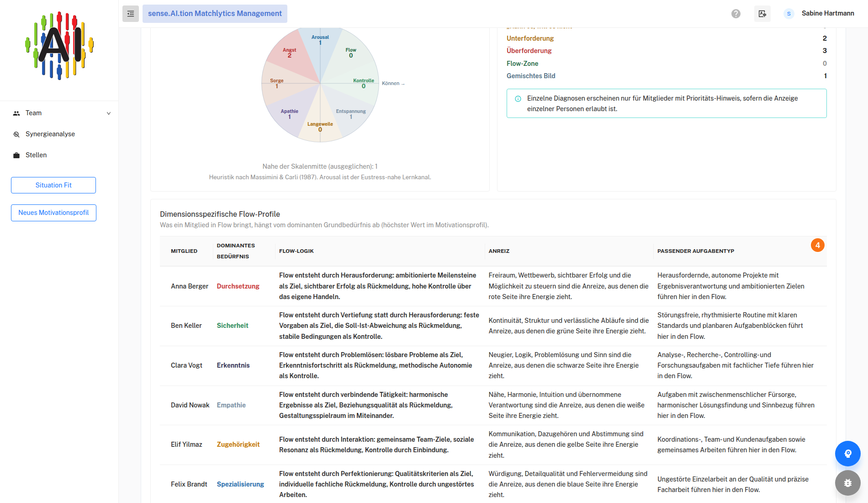The height and width of the screenshot is (503, 868).
Task: Open Sabine Hartmann's user avatar
Action: [x=789, y=14]
